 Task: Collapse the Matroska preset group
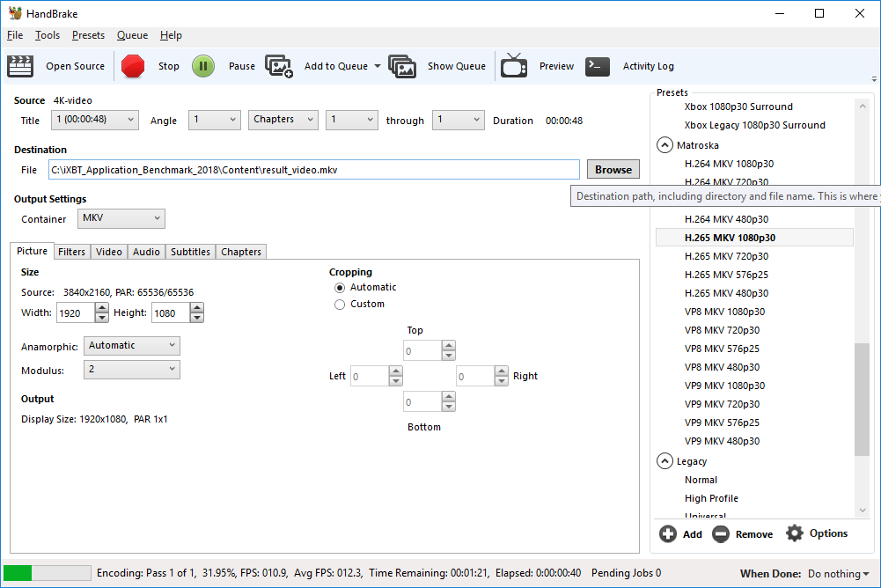pyautogui.click(x=664, y=145)
